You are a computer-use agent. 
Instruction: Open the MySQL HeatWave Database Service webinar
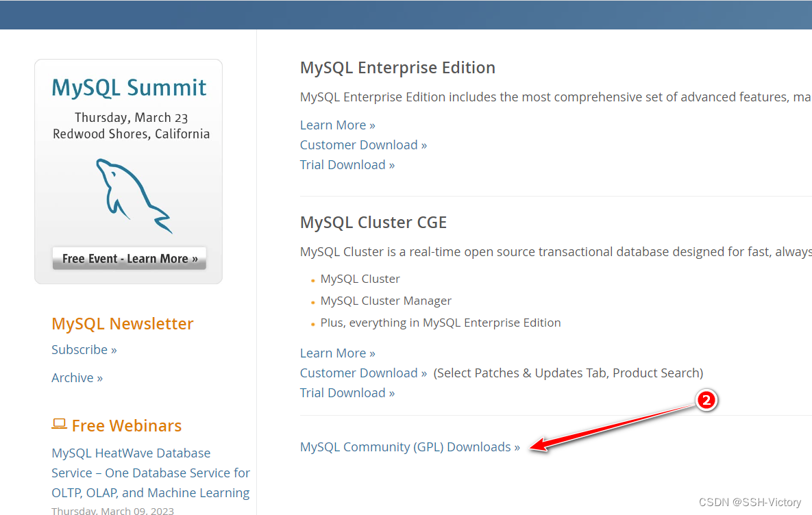click(x=150, y=473)
